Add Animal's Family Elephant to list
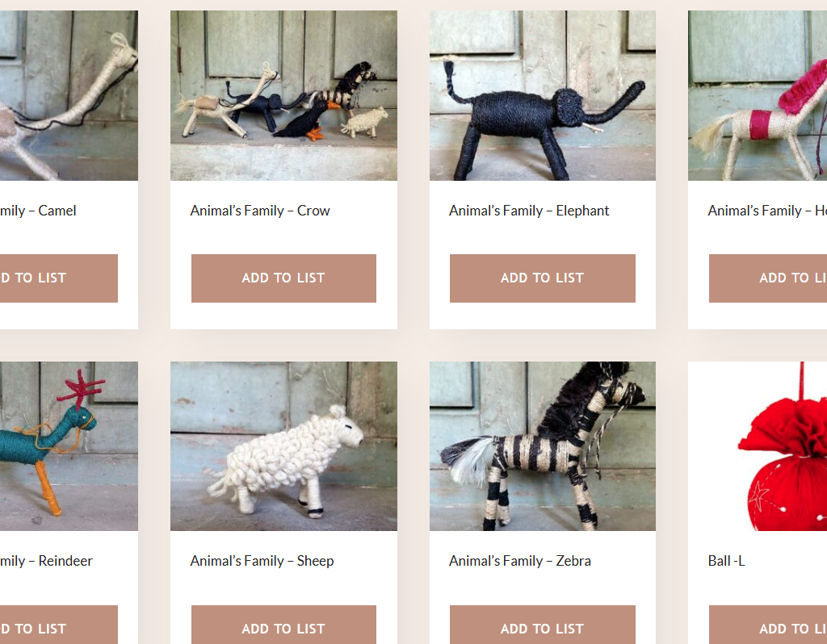The width and height of the screenshot is (827, 644). pyautogui.click(x=542, y=278)
